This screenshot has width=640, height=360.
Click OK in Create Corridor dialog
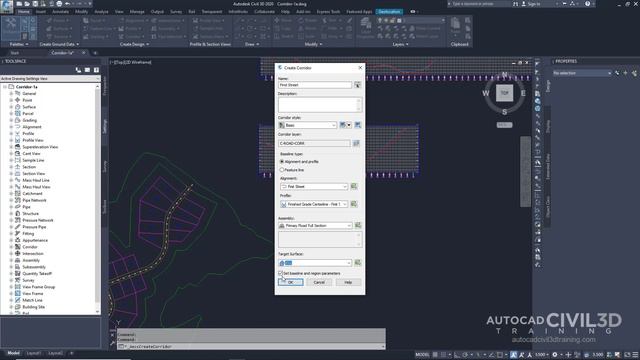pyautogui.click(x=291, y=282)
